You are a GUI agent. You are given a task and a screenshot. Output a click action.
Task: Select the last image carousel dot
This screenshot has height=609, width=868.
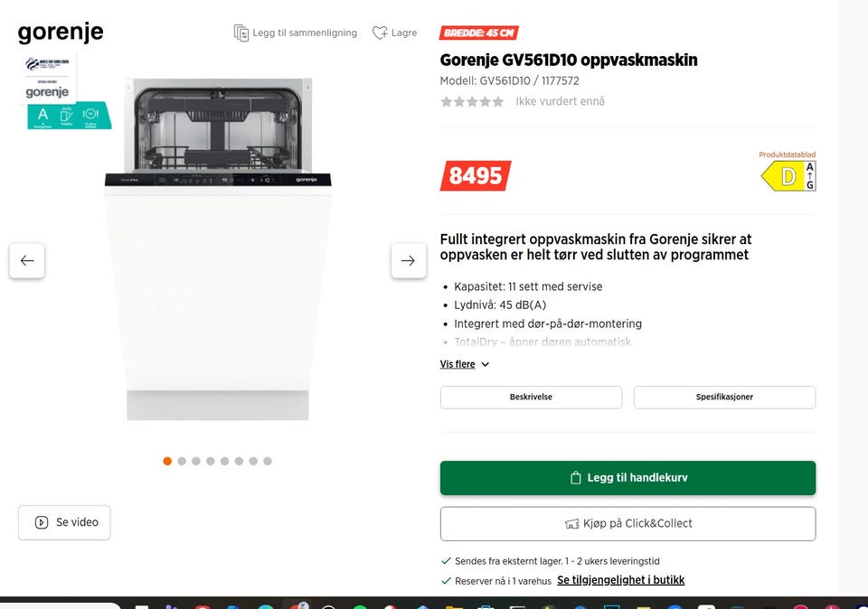point(268,462)
